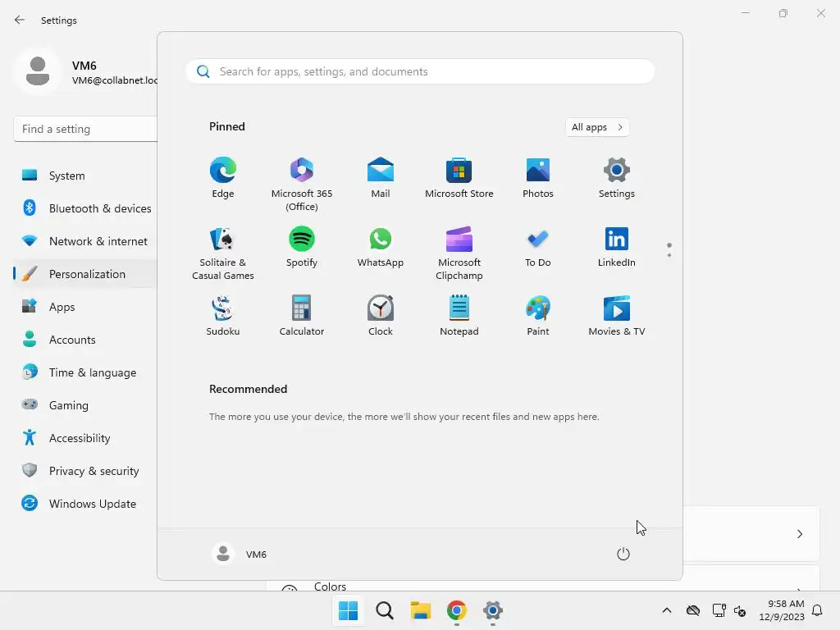The width and height of the screenshot is (840, 630).
Task: Launch Paint
Action: point(538,316)
